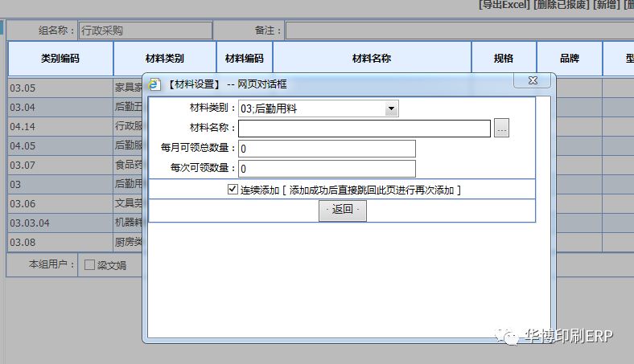Select the row with code 04.05
The image size is (634, 364).
coord(60,146)
